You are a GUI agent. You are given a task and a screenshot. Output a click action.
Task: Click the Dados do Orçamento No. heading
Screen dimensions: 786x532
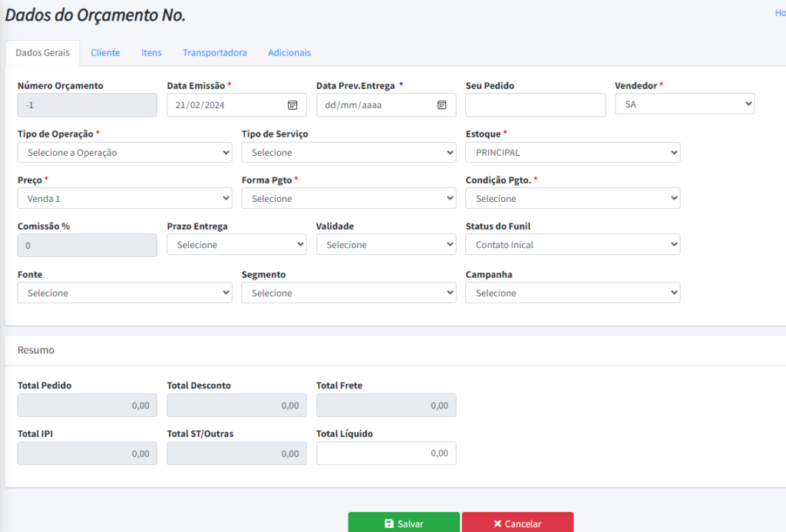[95, 15]
